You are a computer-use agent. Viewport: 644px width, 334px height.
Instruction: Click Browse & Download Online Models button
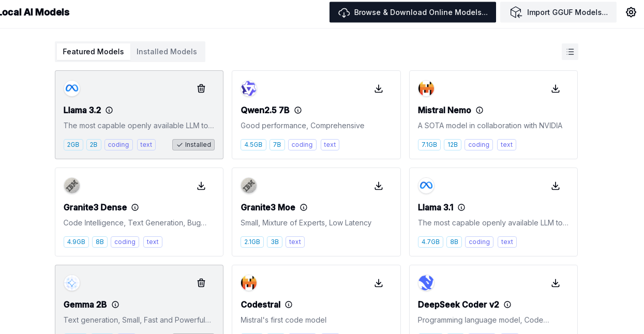click(413, 12)
